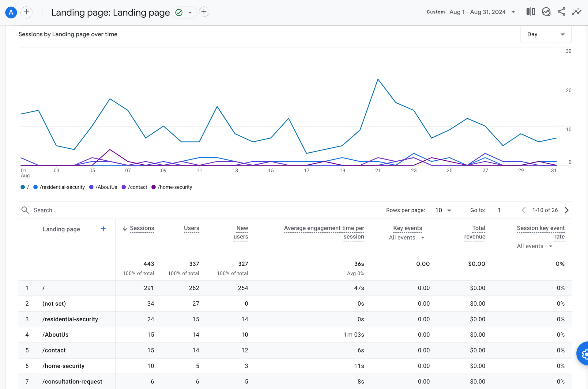Open the Day granularity dropdown

pos(545,34)
